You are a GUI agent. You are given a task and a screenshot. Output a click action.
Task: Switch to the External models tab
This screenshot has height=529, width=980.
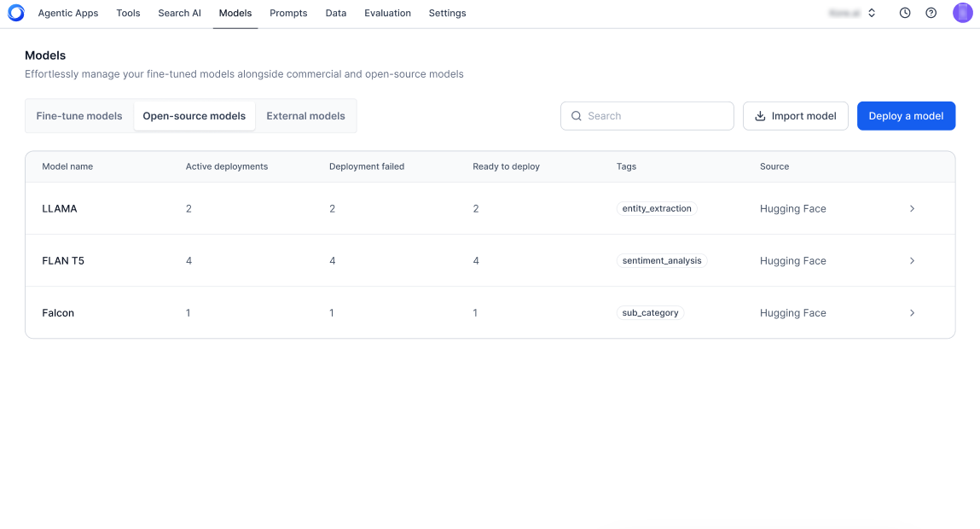305,116
